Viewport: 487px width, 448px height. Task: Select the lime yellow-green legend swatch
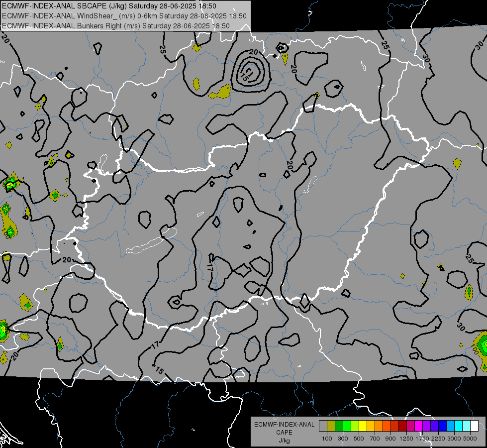point(355,426)
